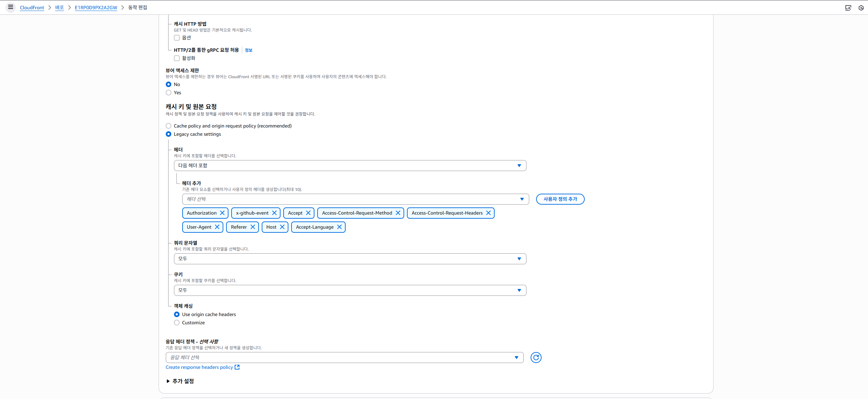This screenshot has height=399, width=868.
Task: Remove the Host header tag
Action: 282,227
